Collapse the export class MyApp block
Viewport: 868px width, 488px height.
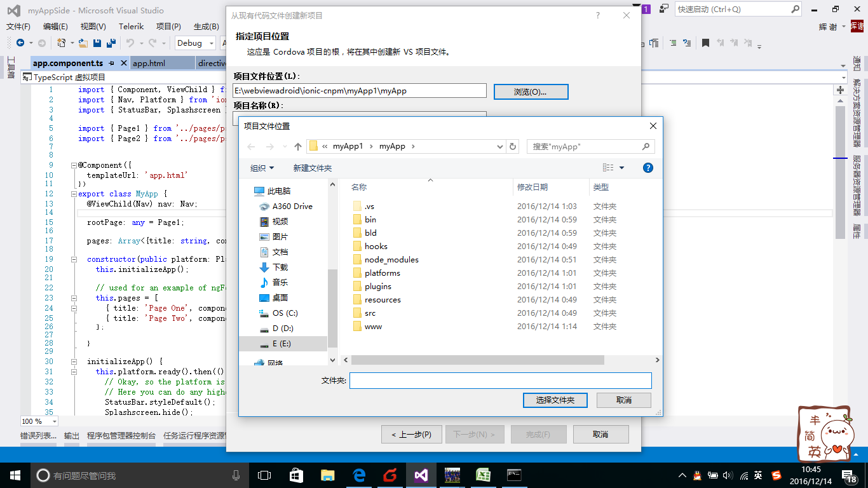[74, 194]
